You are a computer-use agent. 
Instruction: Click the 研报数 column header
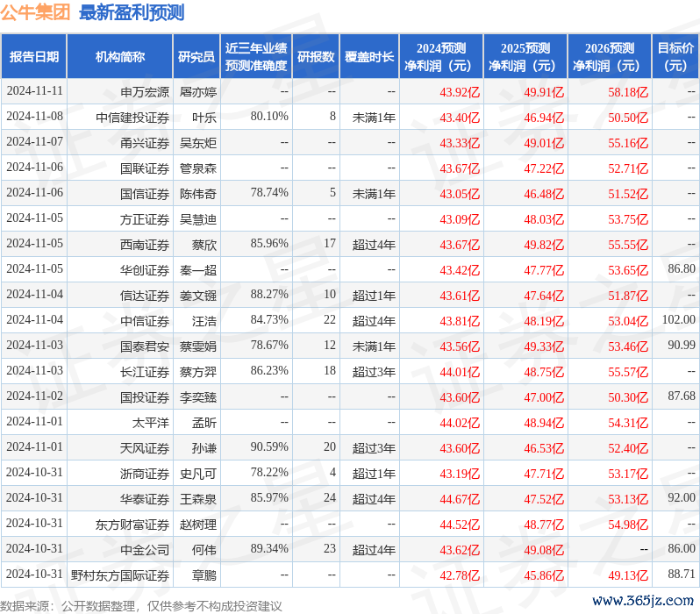[316, 57]
